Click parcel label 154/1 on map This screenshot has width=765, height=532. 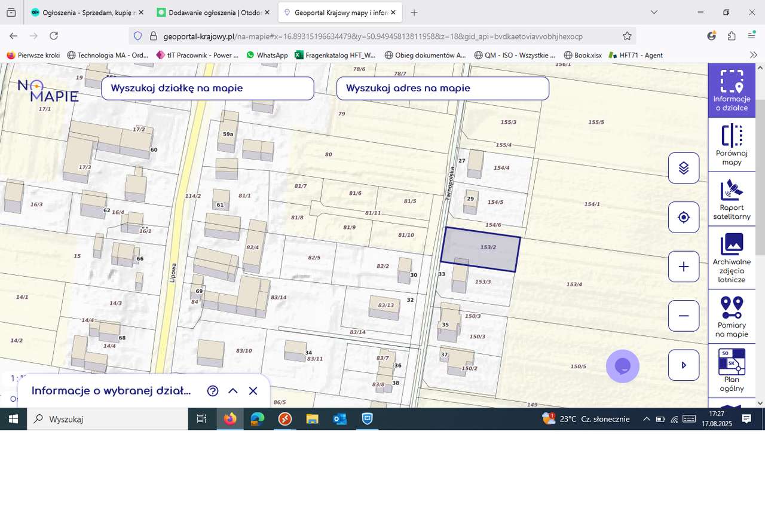tap(592, 204)
